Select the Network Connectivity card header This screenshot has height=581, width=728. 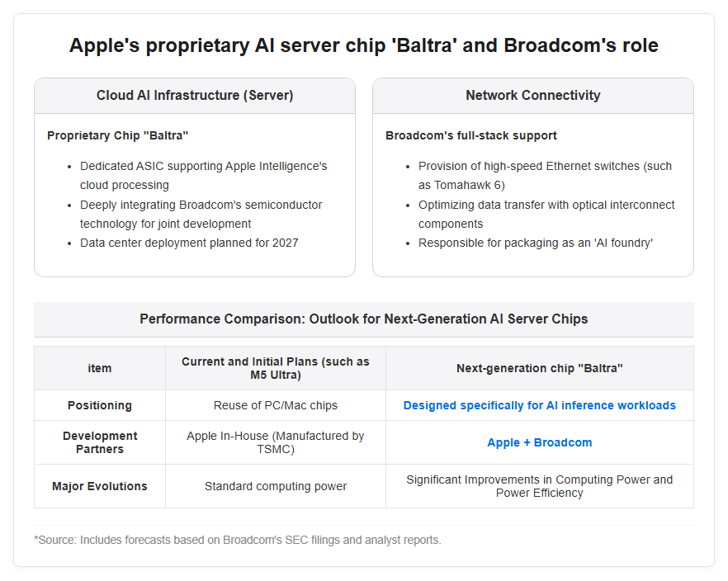click(533, 95)
